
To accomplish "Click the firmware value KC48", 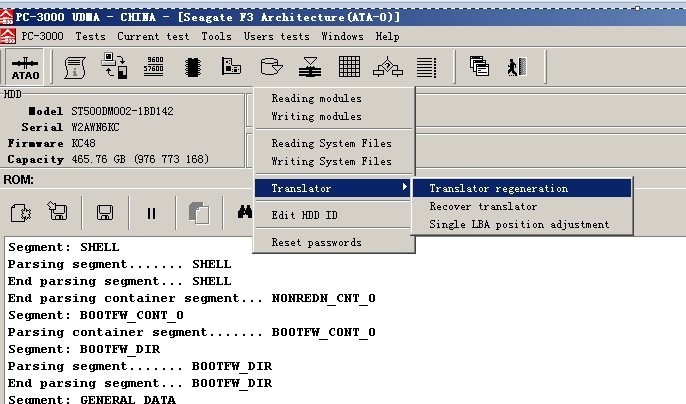I will pyautogui.click(x=84, y=144).
